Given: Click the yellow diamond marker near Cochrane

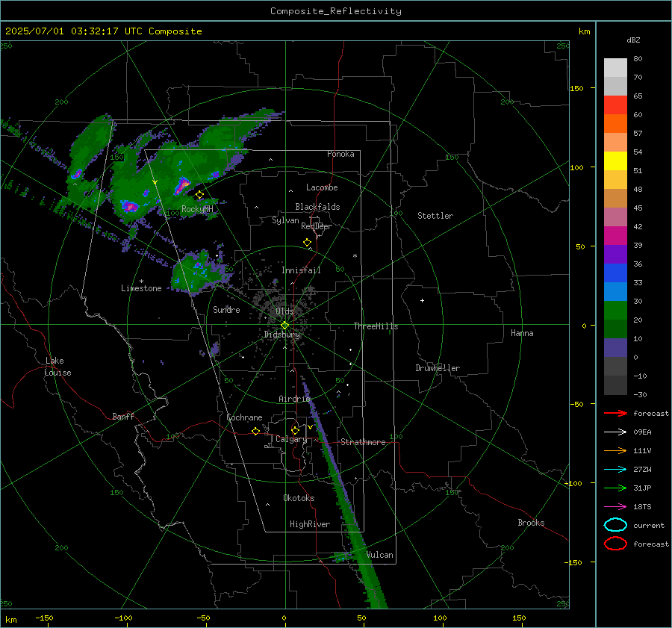Looking at the screenshot, I should (255, 431).
